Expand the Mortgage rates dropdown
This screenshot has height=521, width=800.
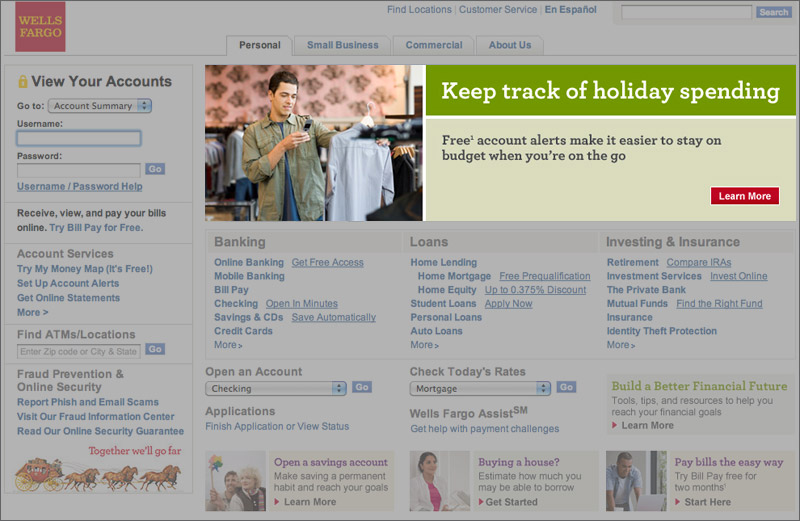pos(480,388)
